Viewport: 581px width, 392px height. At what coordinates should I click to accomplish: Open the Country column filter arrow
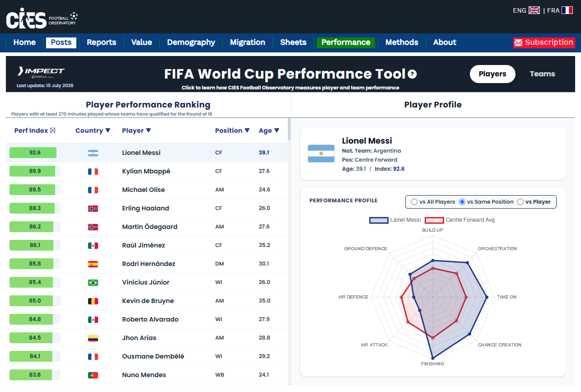(x=108, y=131)
